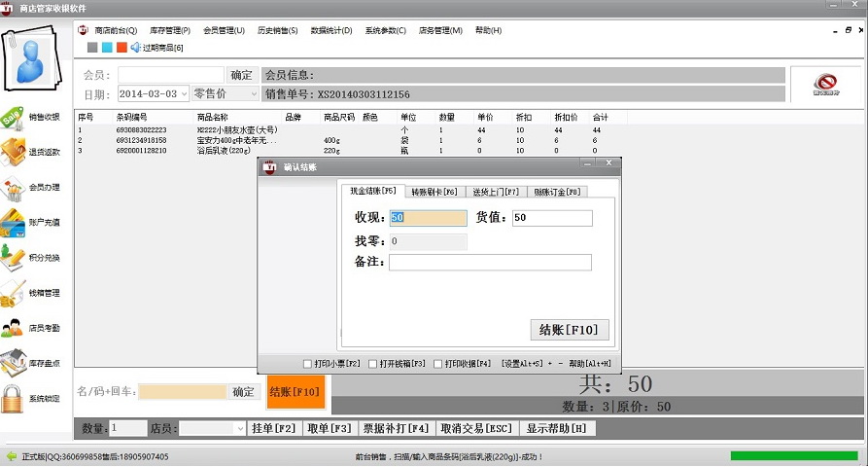Toggle 打开钱箱[F3] checkbox
This screenshot has width=868, height=467.
tap(372, 364)
